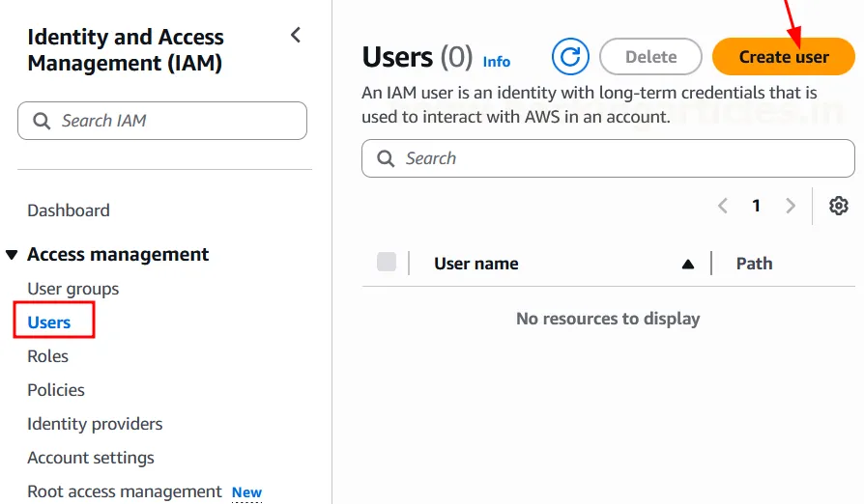Open Root access management in sidebar
The image size is (864, 504).
click(x=125, y=491)
